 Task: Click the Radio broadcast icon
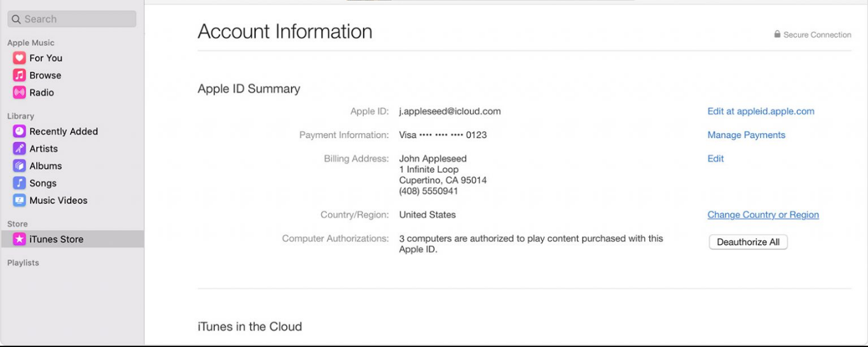[x=20, y=92]
